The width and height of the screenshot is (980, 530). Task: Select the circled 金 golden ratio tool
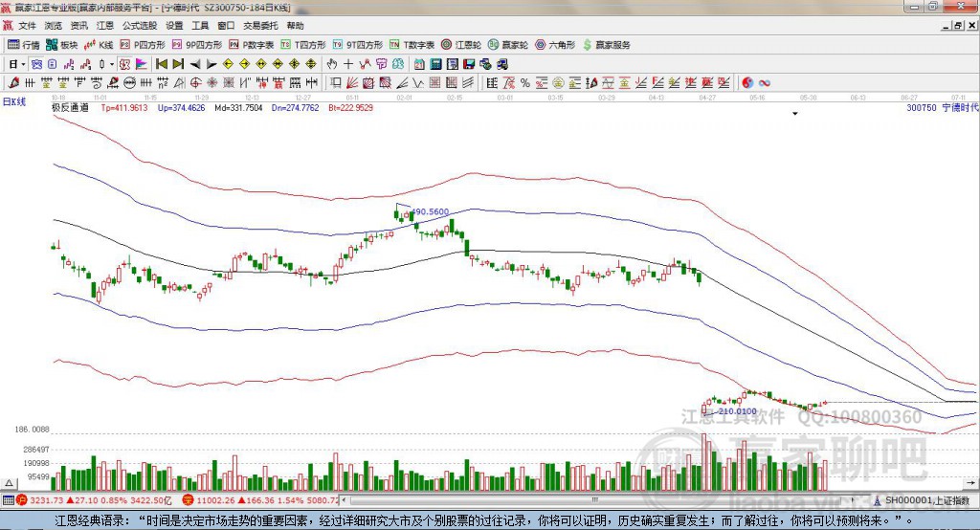click(x=558, y=82)
